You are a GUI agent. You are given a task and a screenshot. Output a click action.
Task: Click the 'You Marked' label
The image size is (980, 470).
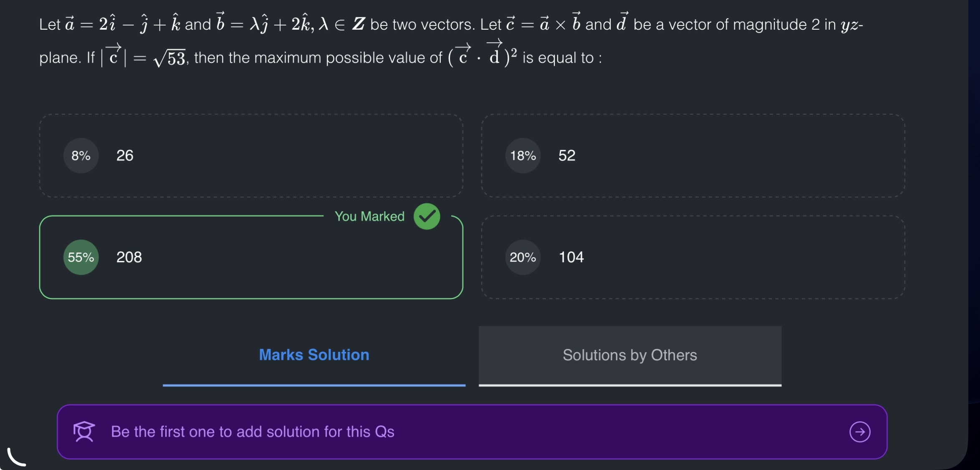click(x=369, y=216)
